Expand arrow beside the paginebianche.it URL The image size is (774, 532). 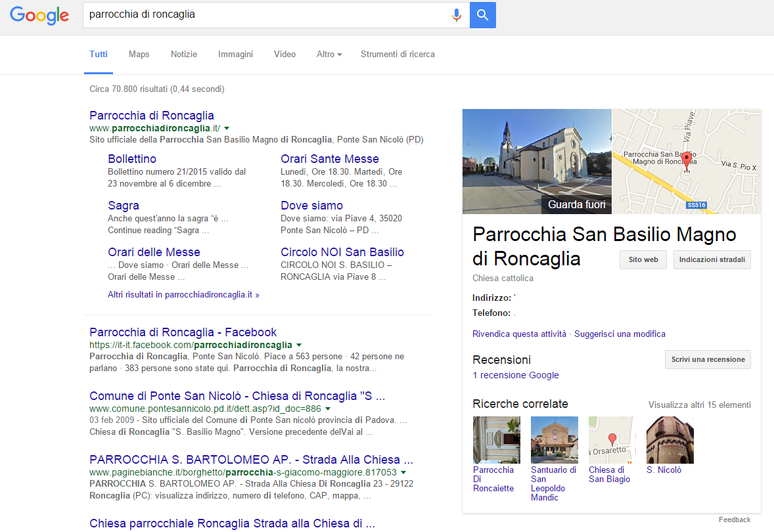403,472
